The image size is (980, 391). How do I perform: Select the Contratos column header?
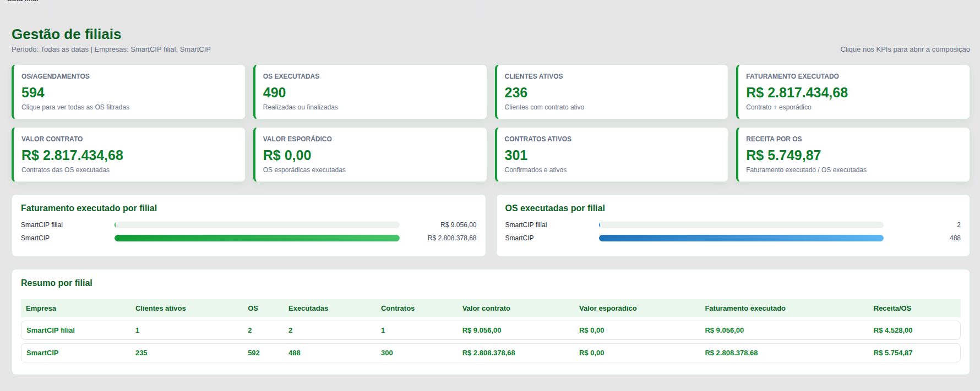[x=398, y=309]
